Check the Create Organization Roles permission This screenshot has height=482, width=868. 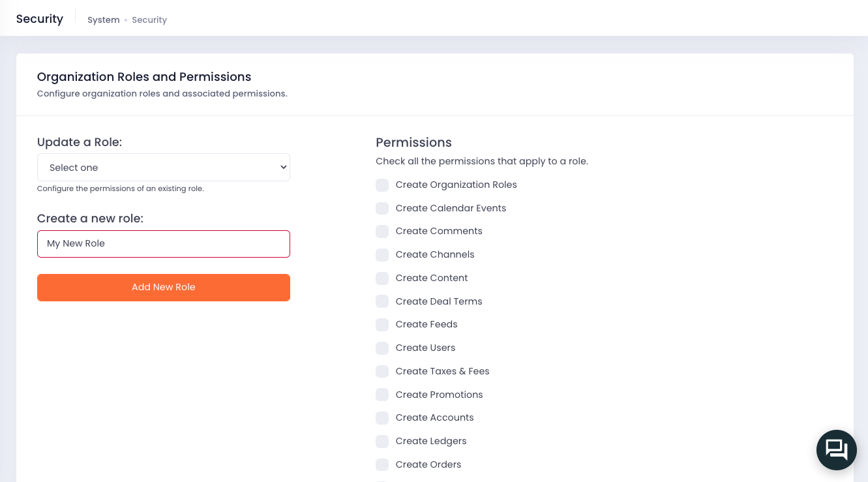(x=382, y=185)
